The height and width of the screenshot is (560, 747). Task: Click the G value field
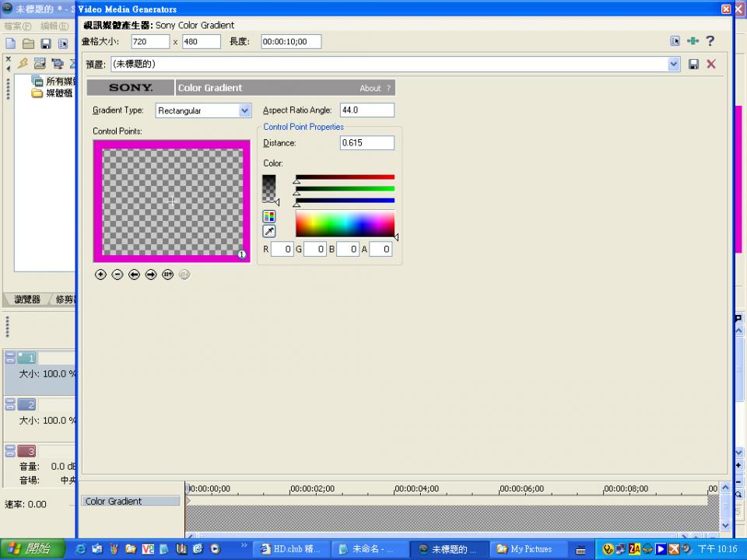[315, 249]
